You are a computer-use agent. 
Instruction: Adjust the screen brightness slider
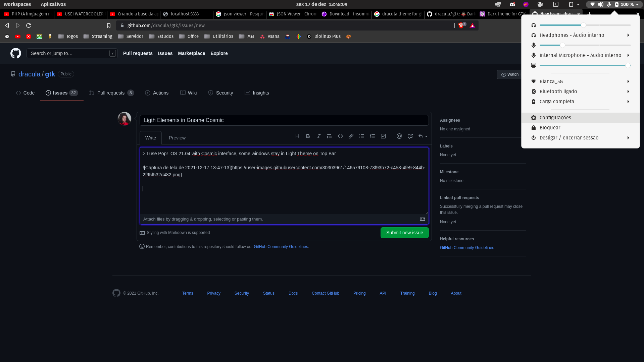coord(585,65)
